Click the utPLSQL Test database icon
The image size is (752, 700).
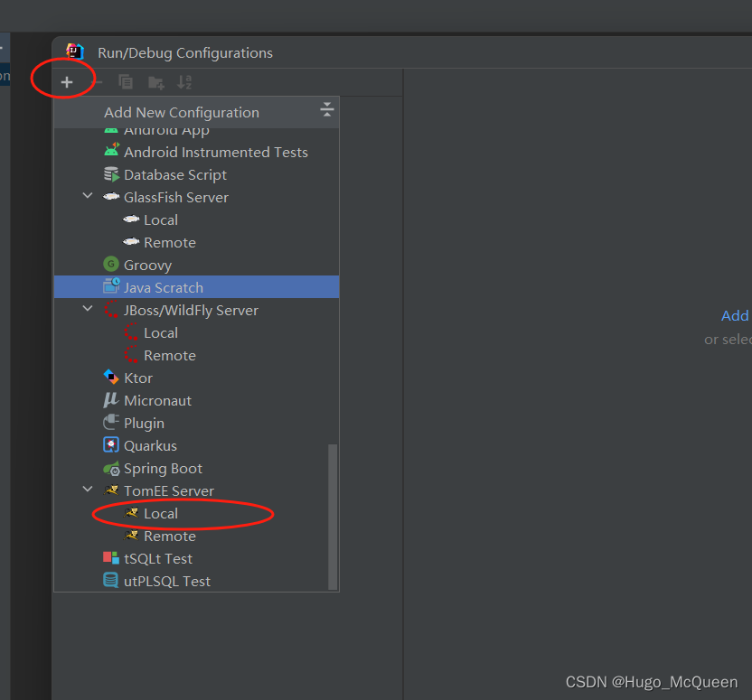point(111,580)
